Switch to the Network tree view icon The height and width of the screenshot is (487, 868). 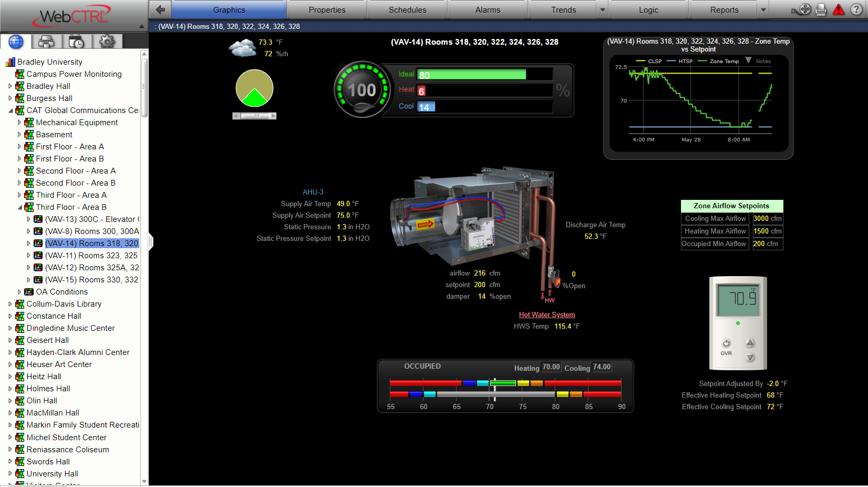pyautogui.click(x=46, y=42)
